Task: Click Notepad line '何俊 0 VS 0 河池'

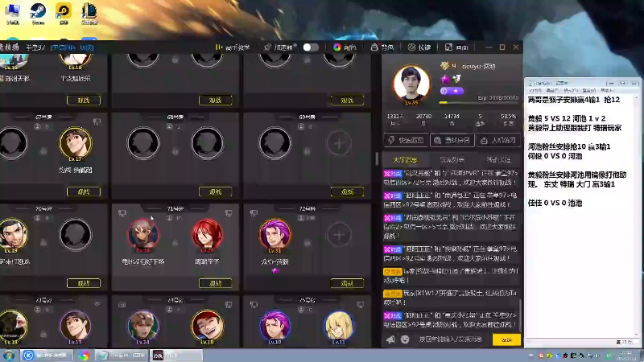Action: (x=555, y=156)
